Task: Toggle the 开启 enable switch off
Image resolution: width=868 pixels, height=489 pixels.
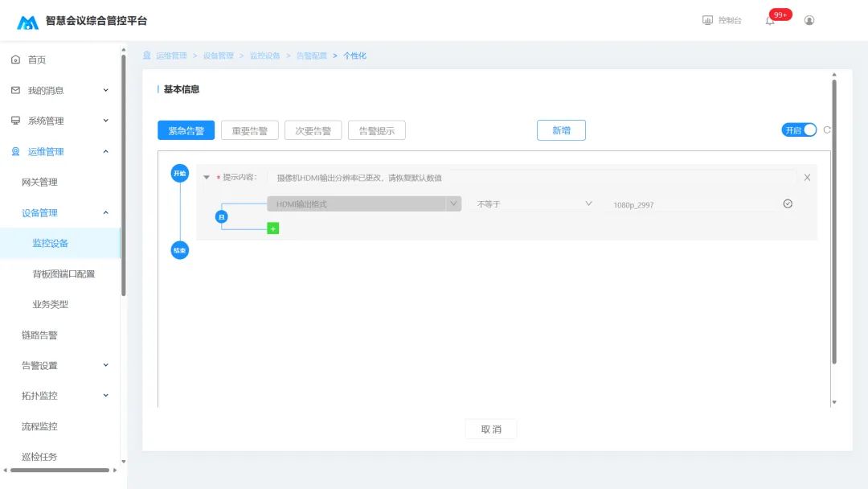Action: (799, 130)
